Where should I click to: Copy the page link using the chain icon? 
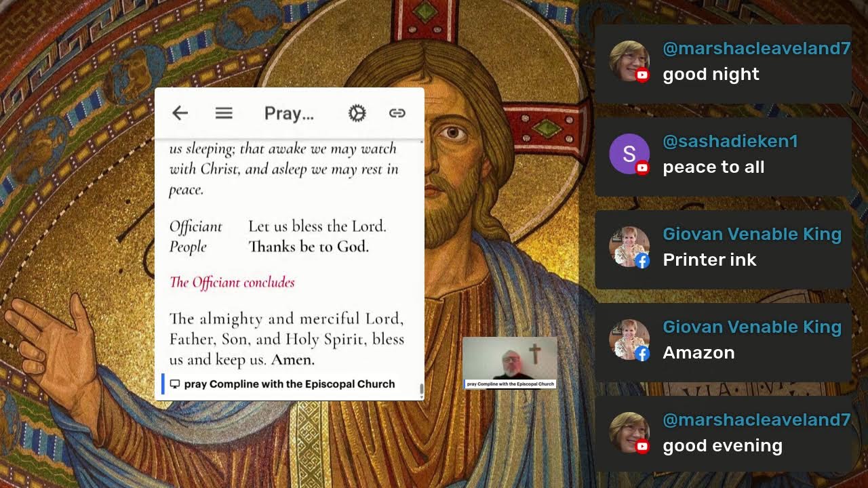coord(397,113)
